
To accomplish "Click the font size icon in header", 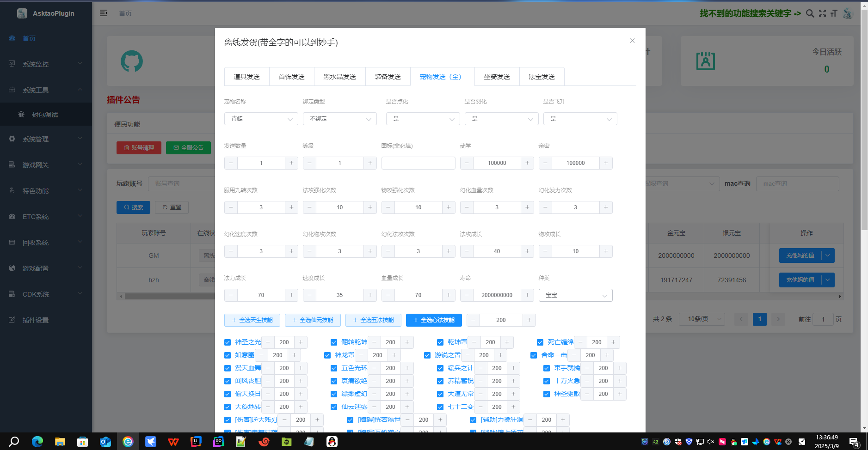I will [834, 13].
